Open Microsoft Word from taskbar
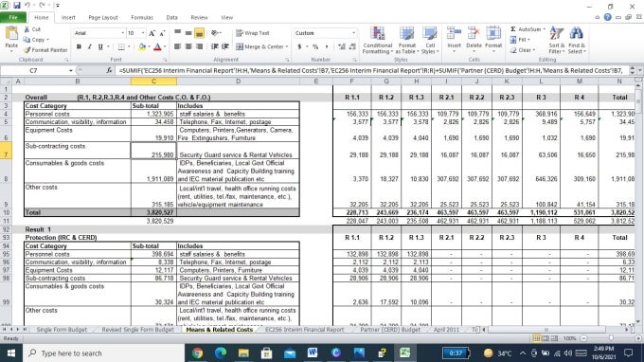This screenshot has width=644, height=362. [x=313, y=353]
